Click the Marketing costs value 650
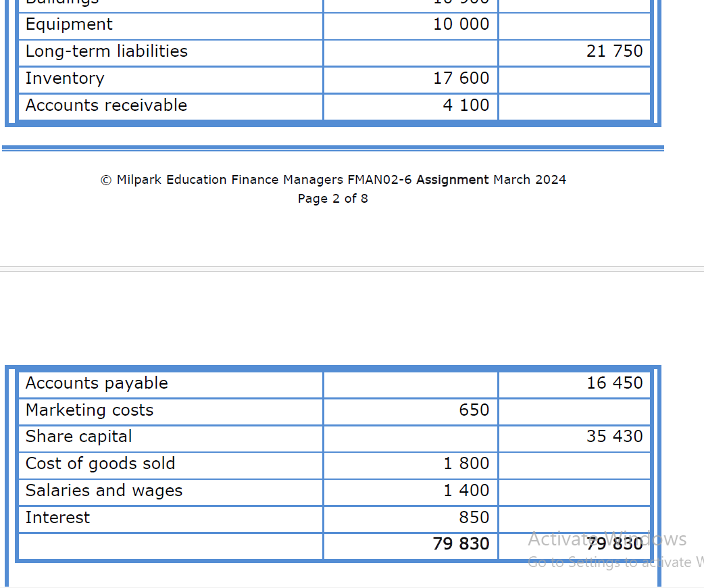704x588 pixels. tap(474, 410)
